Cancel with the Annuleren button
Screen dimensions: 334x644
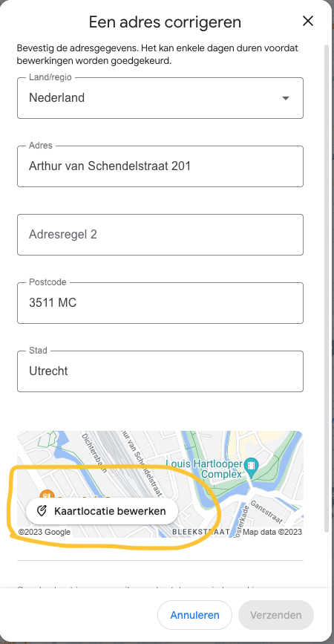point(195,615)
